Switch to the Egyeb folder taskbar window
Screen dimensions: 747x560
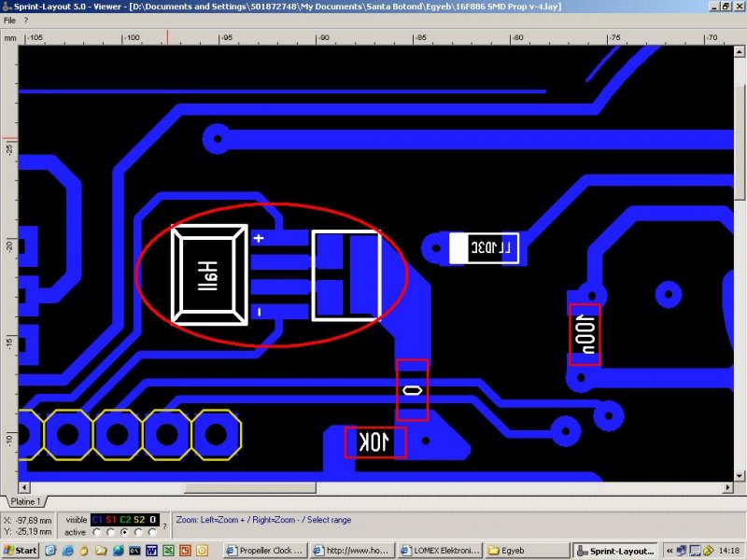coord(528,551)
